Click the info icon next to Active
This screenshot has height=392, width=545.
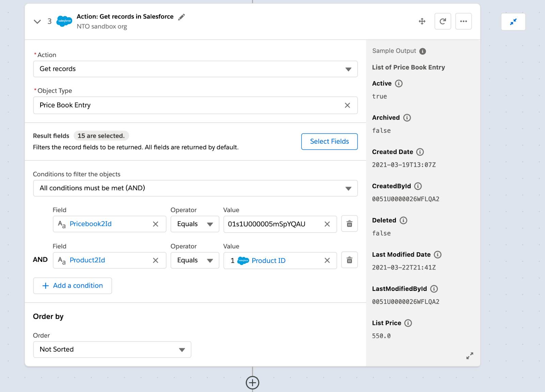tap(399, 83)
